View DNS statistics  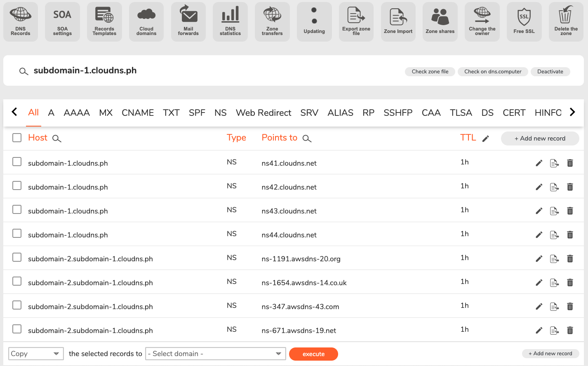[x=230, y=22]
